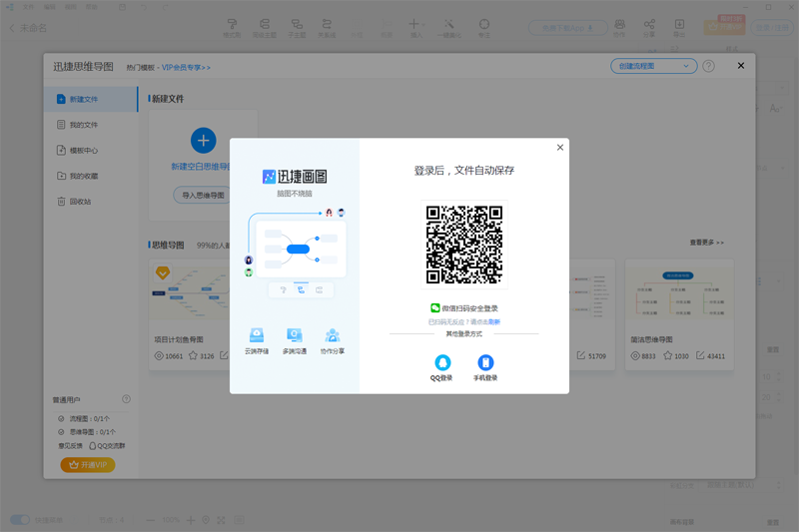Click the blue plus new blank mindmap icon
The height and width of the screenshot is (532, 799).
(x=203, y=140)
